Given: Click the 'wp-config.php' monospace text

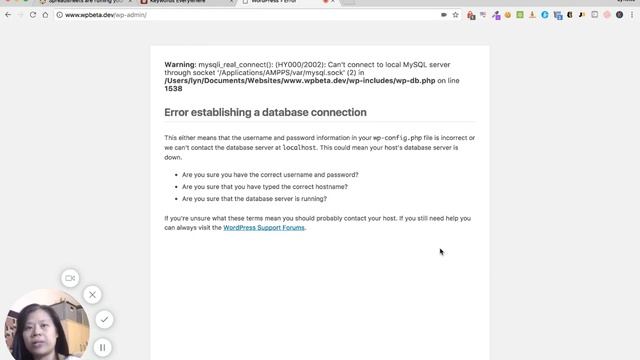Looking at the screenshot, I should tap(397, 138).
